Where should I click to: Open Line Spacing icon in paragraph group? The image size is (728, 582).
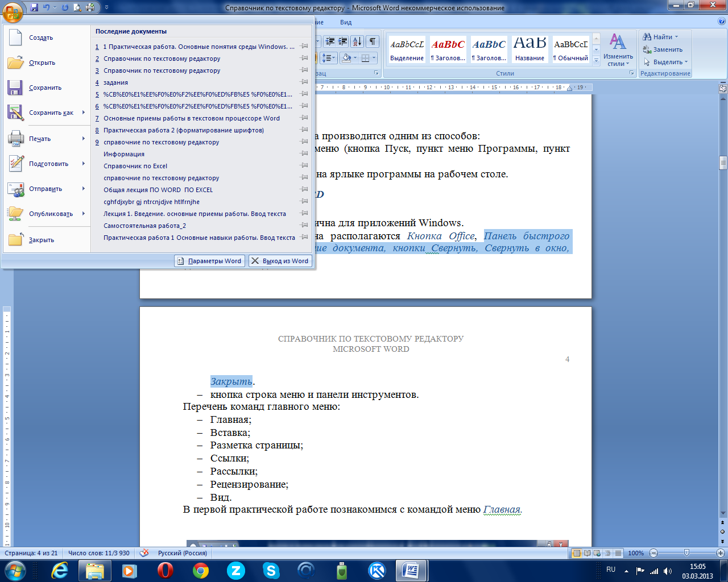pyautogui.click(x=329, y=58)
